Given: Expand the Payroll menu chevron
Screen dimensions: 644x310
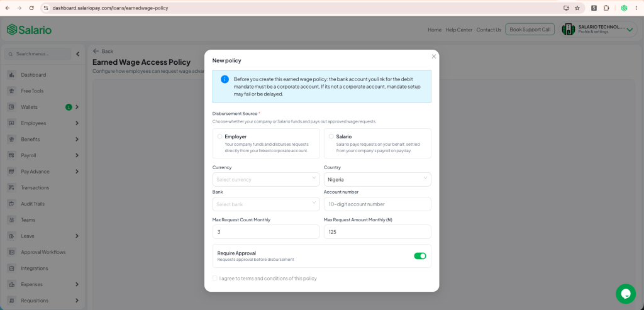Looking at the screenshot, I should point(77,155).
